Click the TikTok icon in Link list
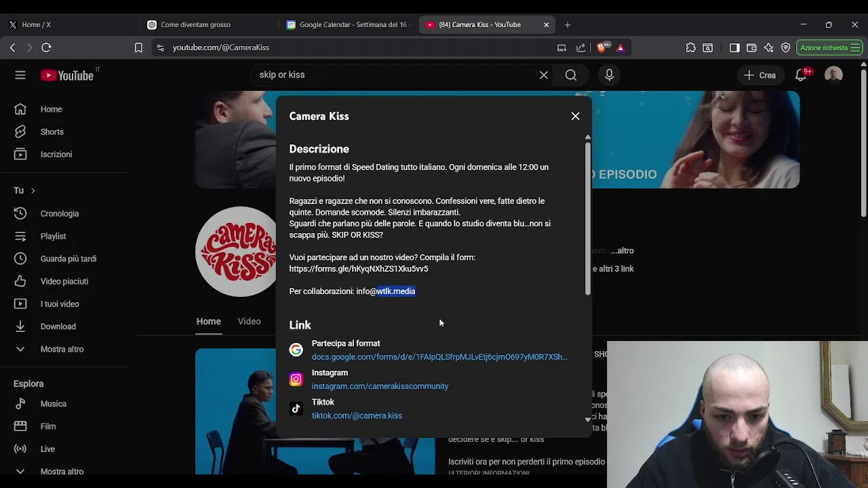Viewport: 868px width, 488px height. tap(296, 408)
